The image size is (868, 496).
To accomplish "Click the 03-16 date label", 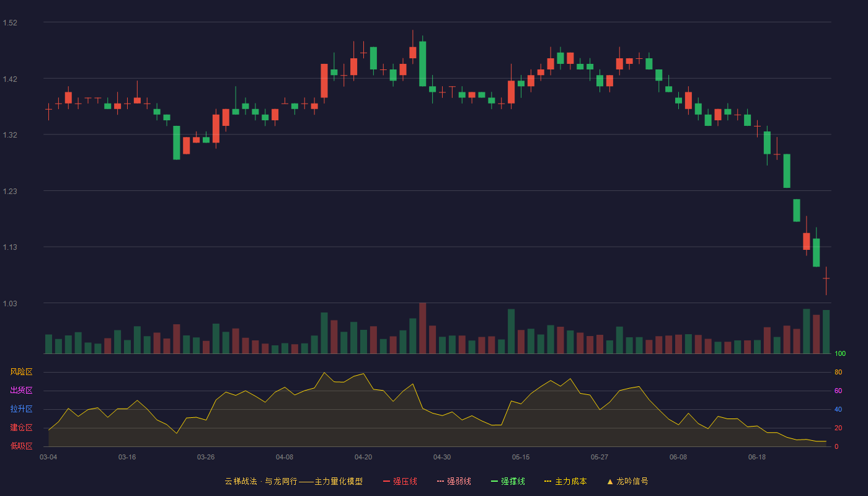I will coord(127,457).
